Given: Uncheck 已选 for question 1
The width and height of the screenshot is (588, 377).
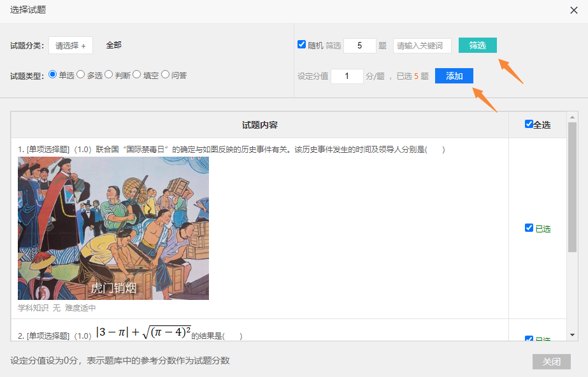Looking at the screenshot, I should [x=529, y=228].
